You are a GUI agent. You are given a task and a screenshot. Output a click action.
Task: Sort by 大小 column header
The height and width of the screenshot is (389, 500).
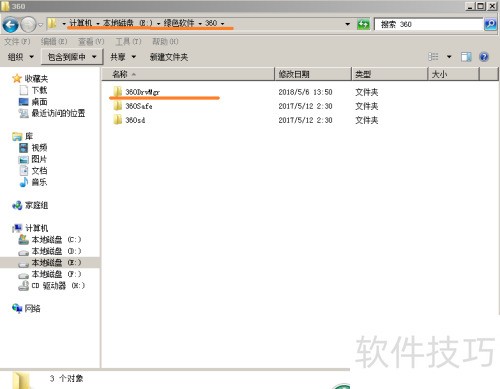coord(454,74)
